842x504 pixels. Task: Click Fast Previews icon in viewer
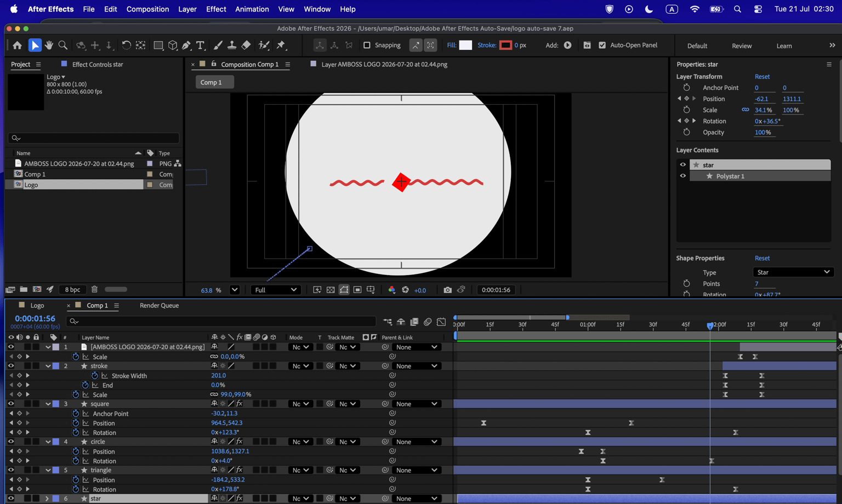(x=317, y=290)
